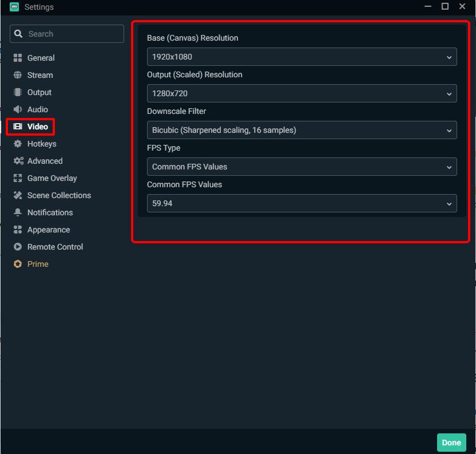The width and height of the screenshot is (476, 454).
Task: Click the Hotkeys gear icon
Action: tap(18, 144)
